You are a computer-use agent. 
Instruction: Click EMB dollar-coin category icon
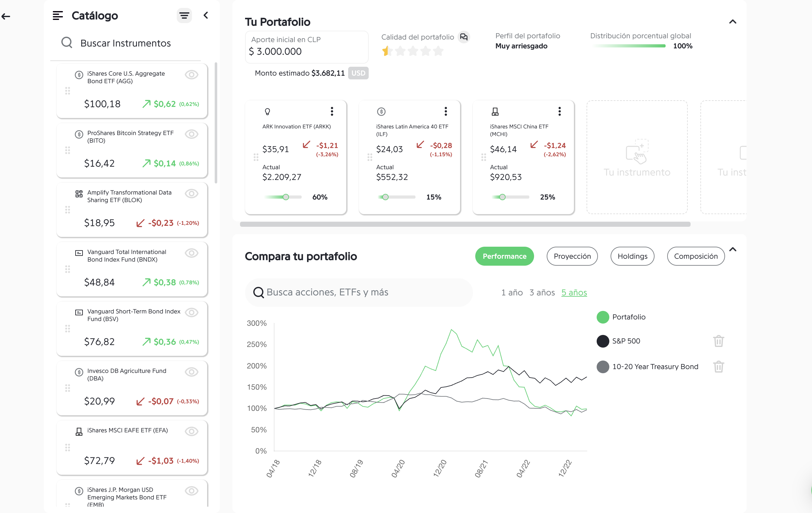pyautogui.click(x=79, y=491)
